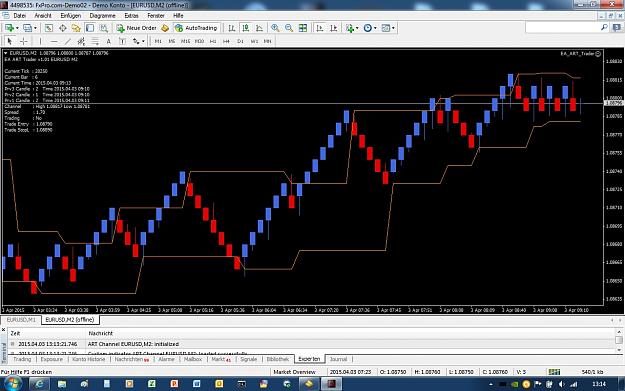
Task: Switch chart to Candlesticks mode
Action: point(246,28)
